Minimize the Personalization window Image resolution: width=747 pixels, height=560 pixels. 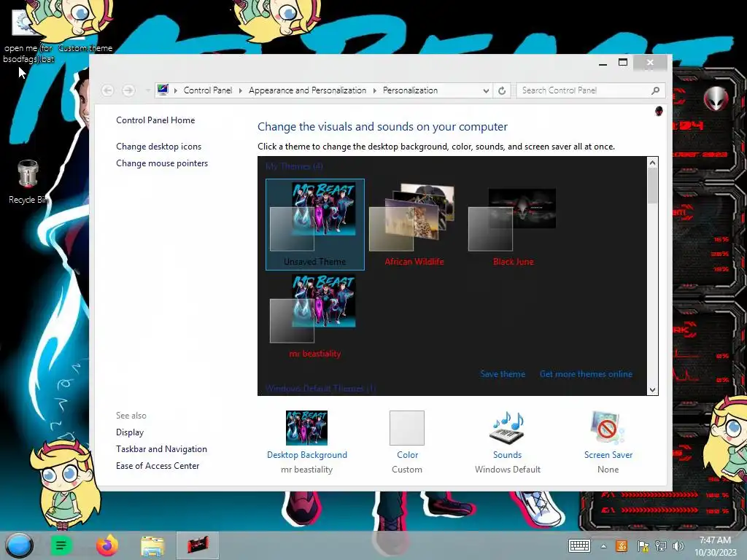coord(603,63)
